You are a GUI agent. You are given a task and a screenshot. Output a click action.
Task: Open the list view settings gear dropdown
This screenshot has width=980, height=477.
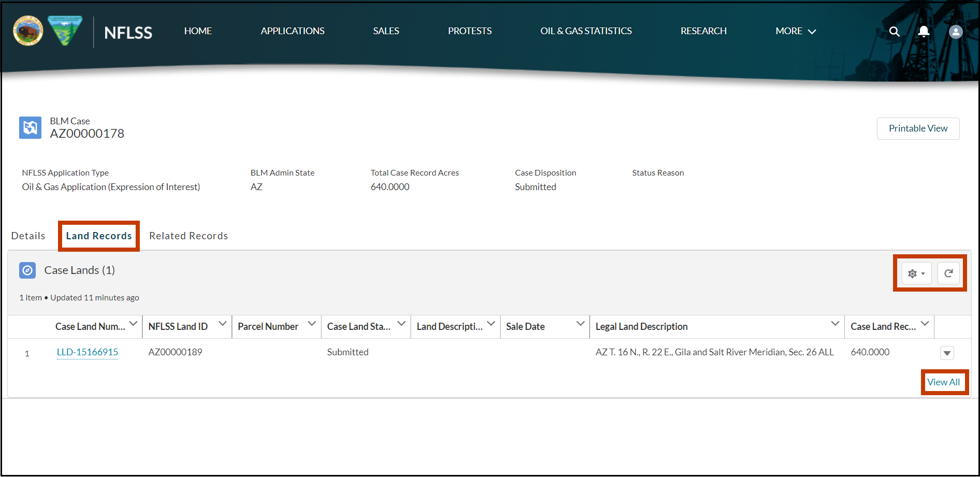[x=916, y=273]
